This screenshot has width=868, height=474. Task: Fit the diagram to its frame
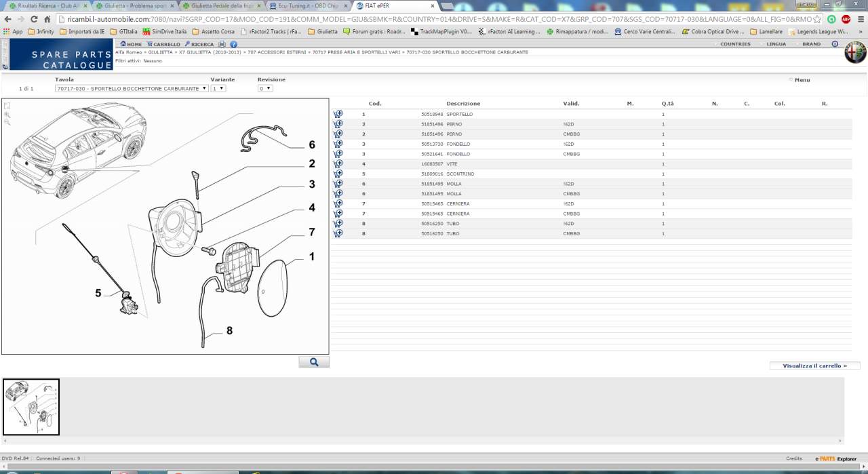click(7, 106)
